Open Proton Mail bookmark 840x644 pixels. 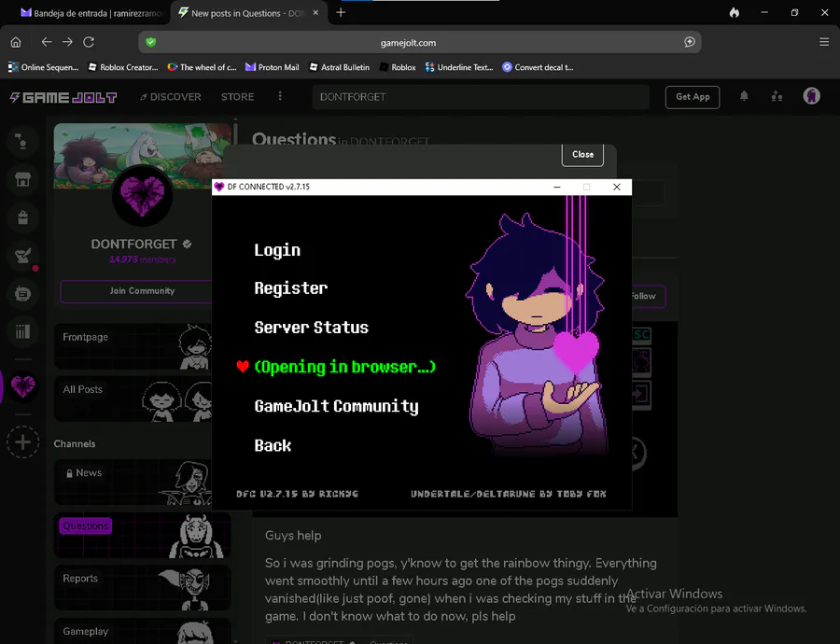(273, 67)
